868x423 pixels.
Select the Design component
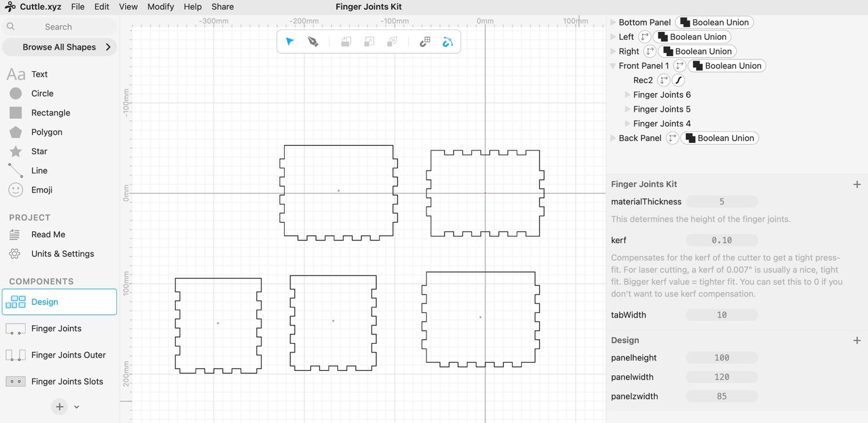(x=60, y=302)
